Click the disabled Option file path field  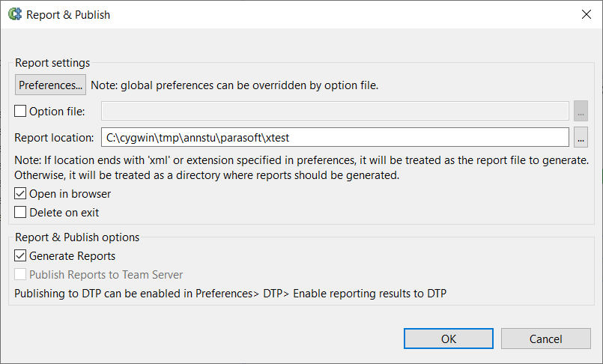335,111
